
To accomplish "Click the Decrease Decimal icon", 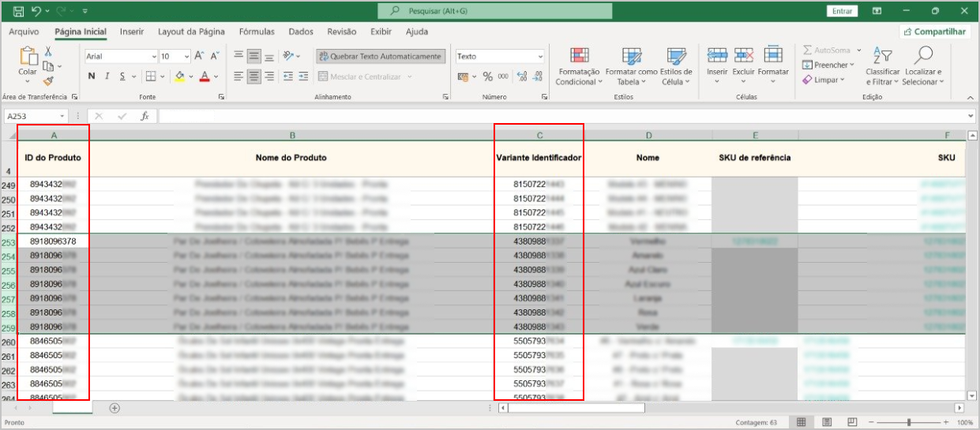I will [539, 77].
